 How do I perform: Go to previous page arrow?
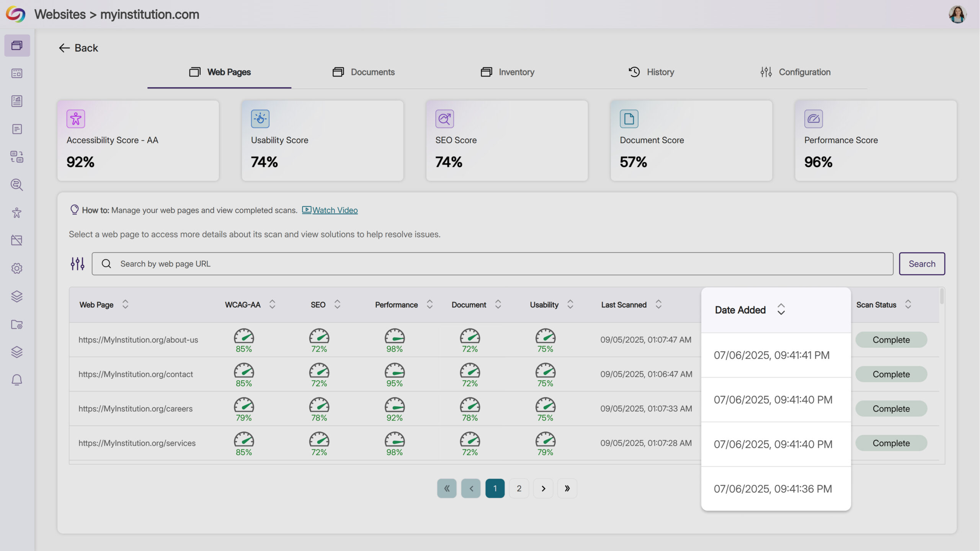point(471,488)
